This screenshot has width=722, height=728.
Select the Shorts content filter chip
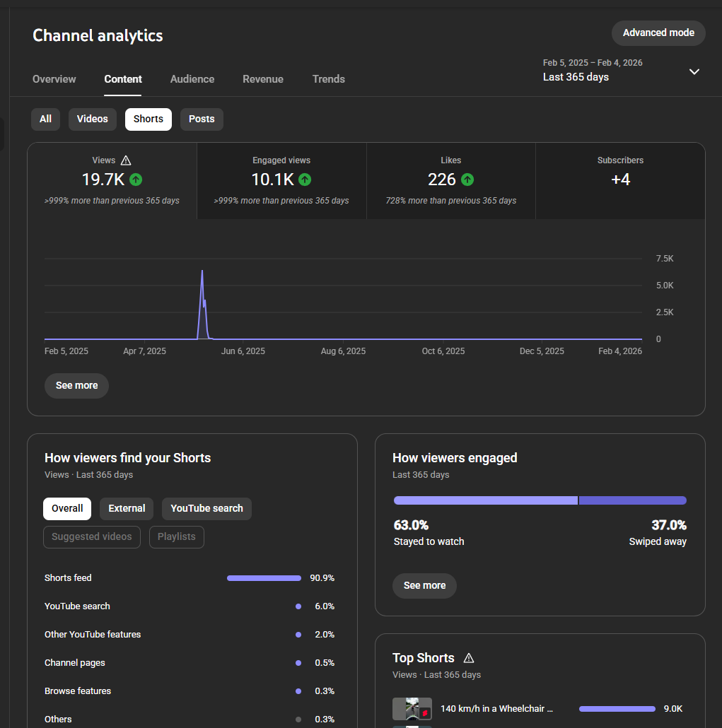(x=149, y=119)
